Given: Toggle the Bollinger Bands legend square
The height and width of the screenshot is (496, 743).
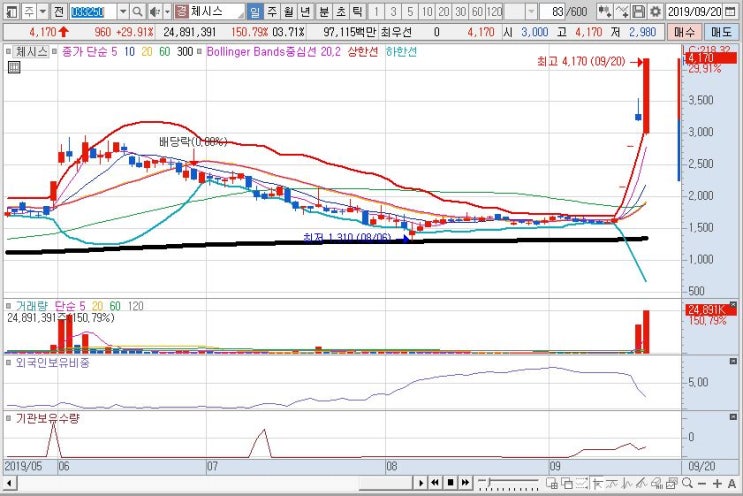Looking at the screenshot, I should 199,52.
